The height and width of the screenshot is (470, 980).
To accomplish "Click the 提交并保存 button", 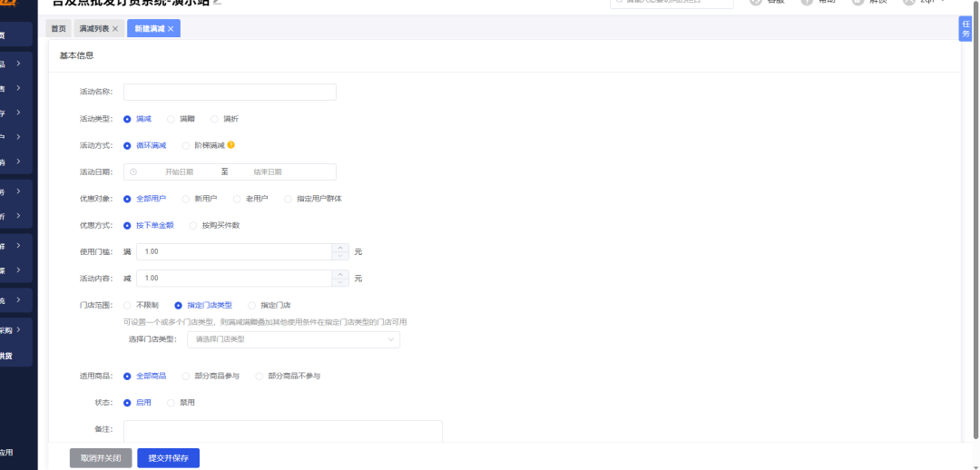I will click(168, 458).
